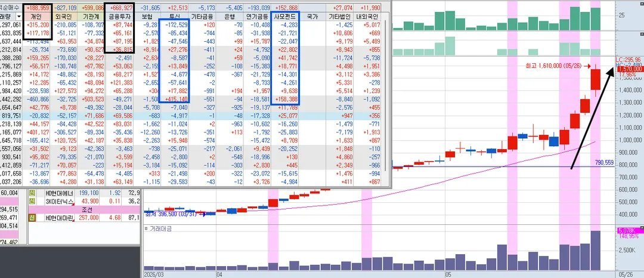Click the price 257,000 in the stock list

tap(89, 217)
